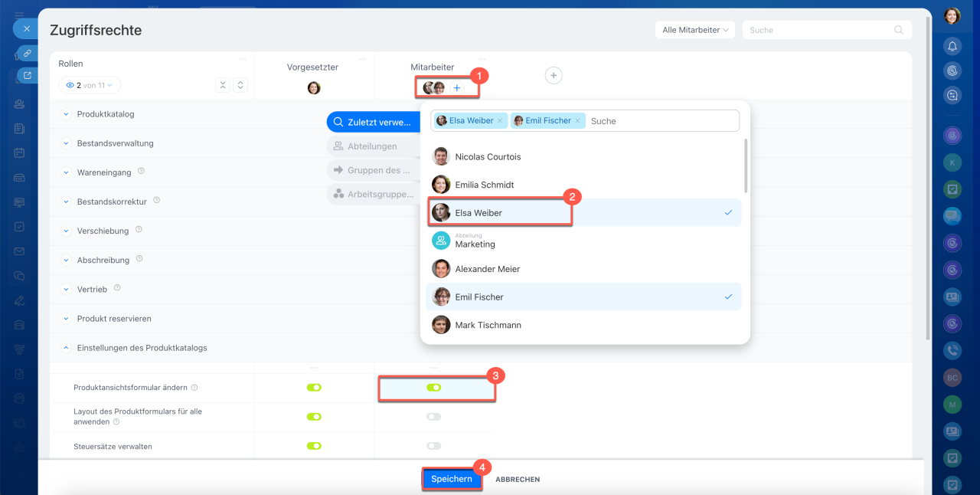980x495 pixels.
Task: Expand the Abschreibung section
Action: click(66, 261)
